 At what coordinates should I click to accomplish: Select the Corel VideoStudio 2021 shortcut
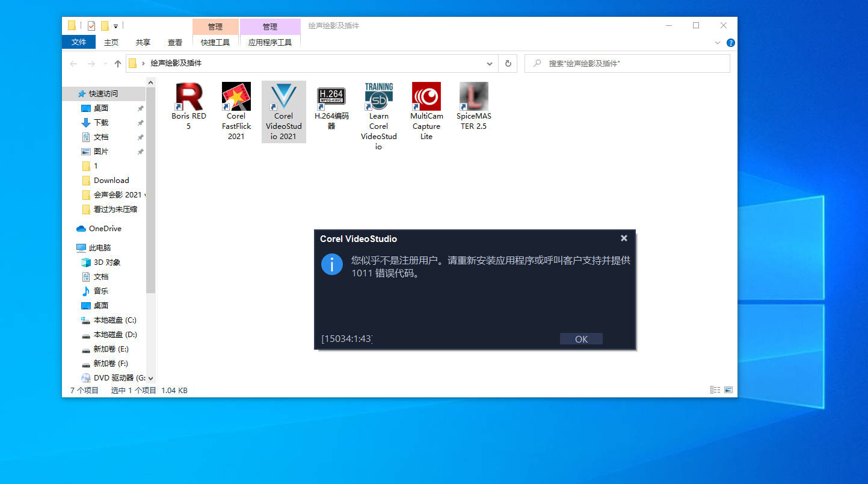pyautogui.click(x=284, y=111)
